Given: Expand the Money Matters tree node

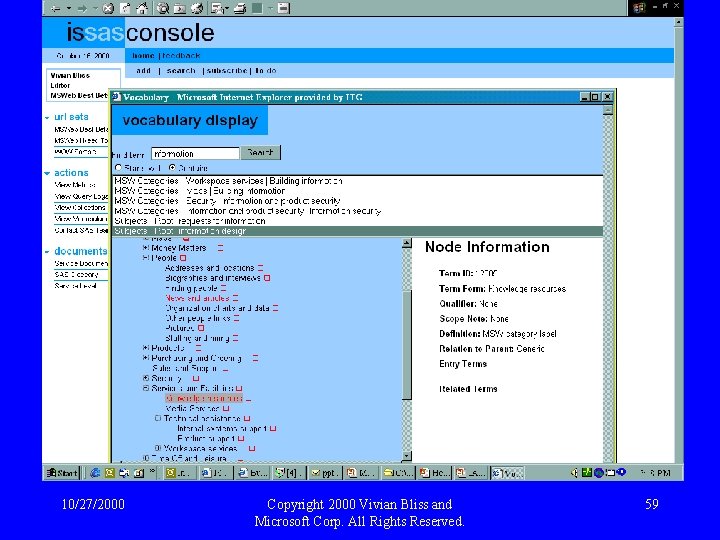Looking at the screenshot, I should 146,248.
